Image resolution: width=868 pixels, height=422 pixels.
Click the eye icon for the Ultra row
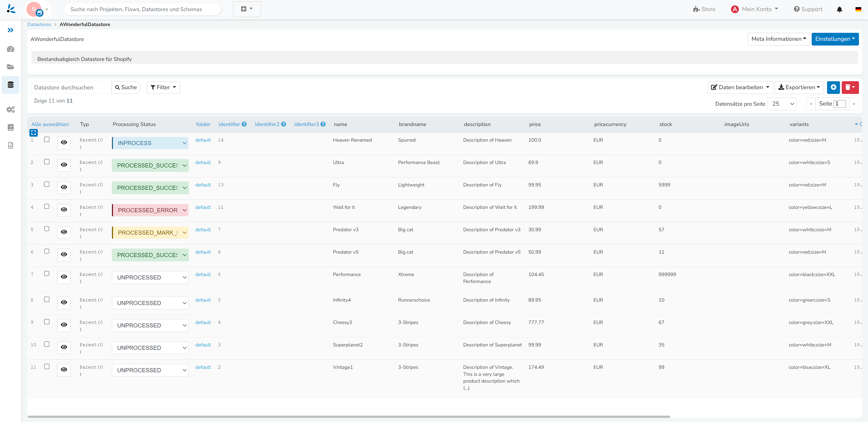(x=64, y=165)
